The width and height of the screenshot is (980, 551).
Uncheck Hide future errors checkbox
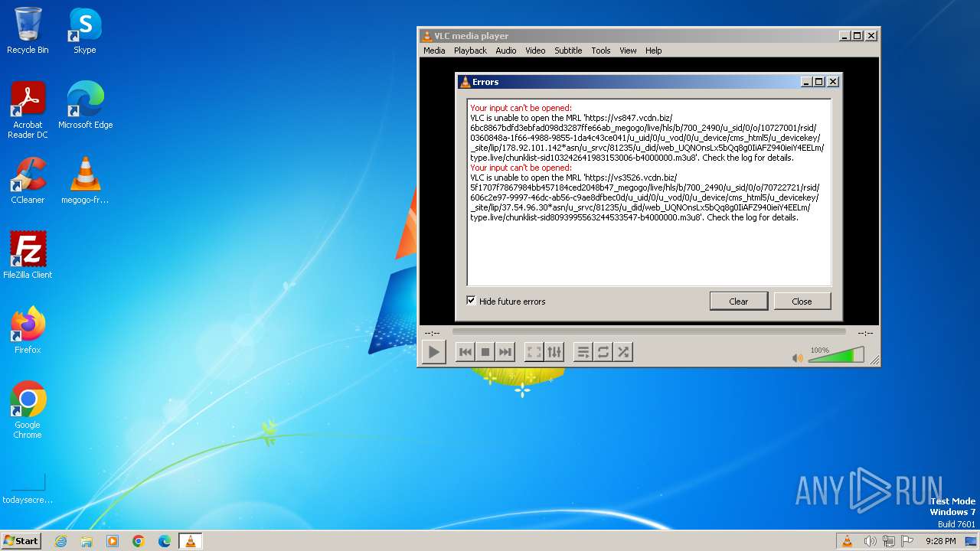pyautogui.click(x=471, y=301)
